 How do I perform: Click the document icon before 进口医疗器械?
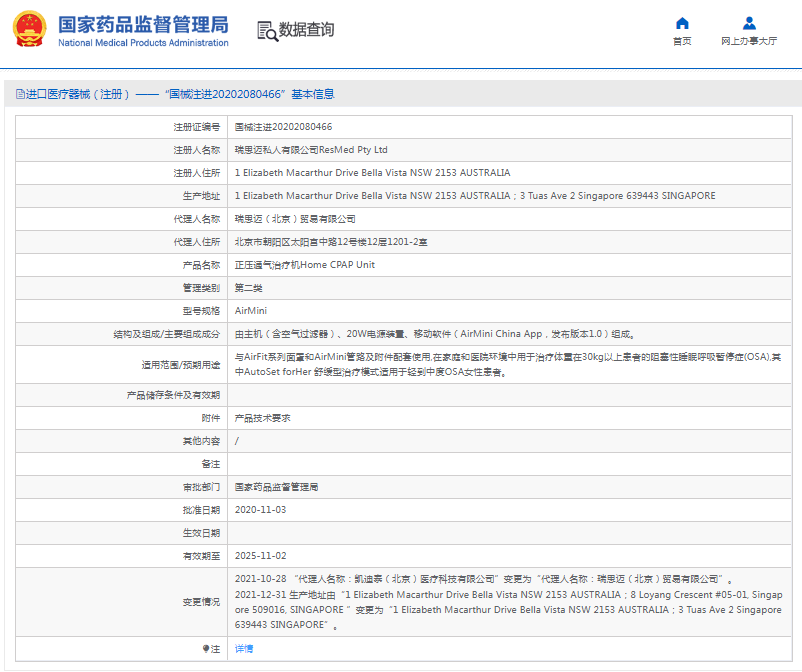click(x=20, y=94)
